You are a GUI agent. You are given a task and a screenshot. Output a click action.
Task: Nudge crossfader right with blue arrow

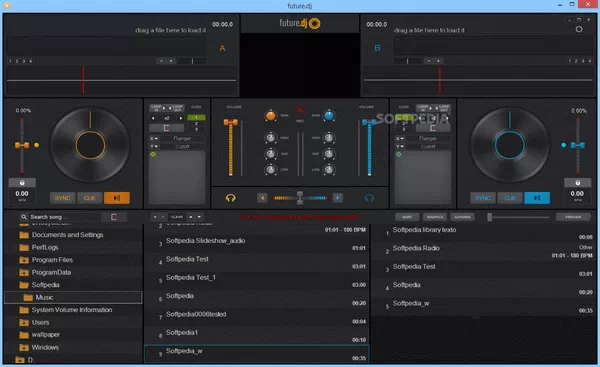[338, 198]
